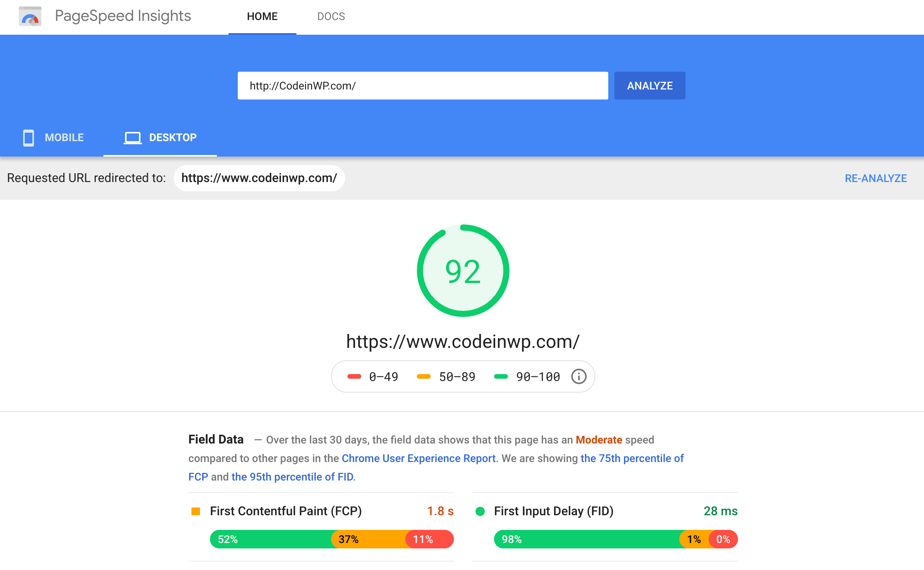Click the 95th percentile of FID link

pyautogui.click(x=293, y=477)
